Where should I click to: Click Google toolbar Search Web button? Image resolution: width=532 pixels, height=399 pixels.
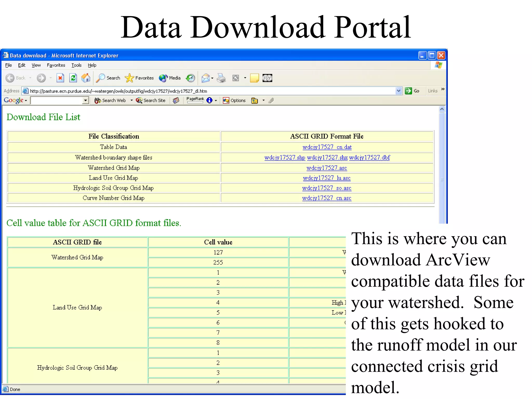pos(110,101)
